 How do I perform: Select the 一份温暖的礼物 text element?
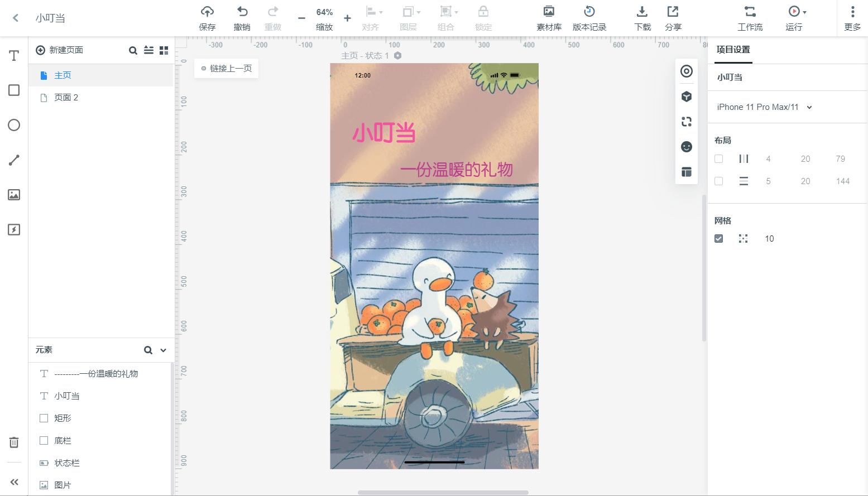pos(100,374)
